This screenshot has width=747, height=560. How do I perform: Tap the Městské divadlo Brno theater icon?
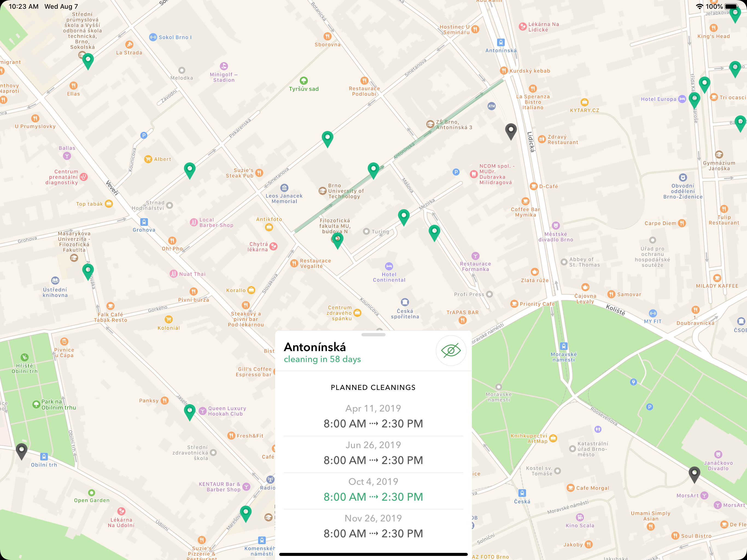click(556, 226)
